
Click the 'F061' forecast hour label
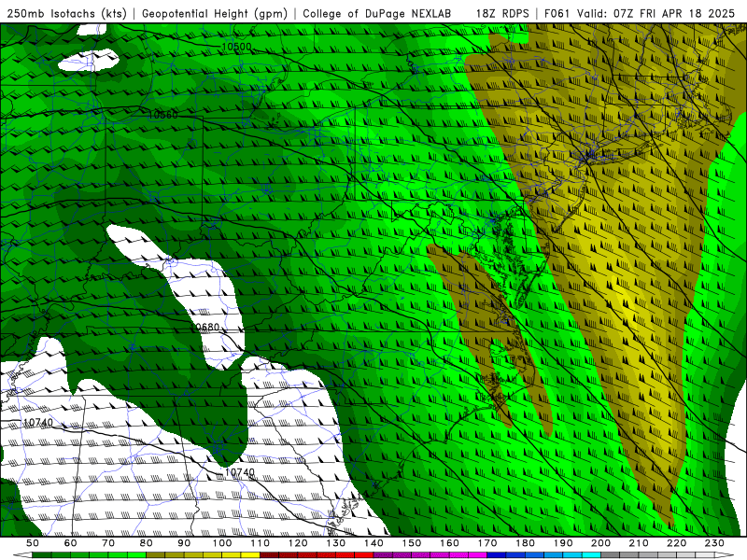coord(557,13)
